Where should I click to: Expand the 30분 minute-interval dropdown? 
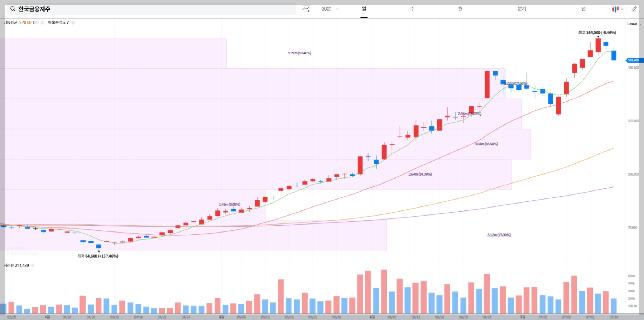[330, 9]
